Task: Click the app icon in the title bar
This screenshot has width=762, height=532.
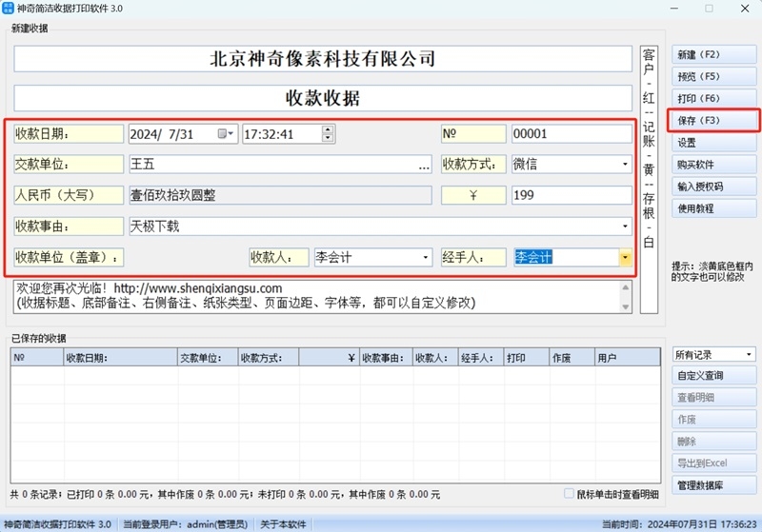Action: click(x=8, y=9)
